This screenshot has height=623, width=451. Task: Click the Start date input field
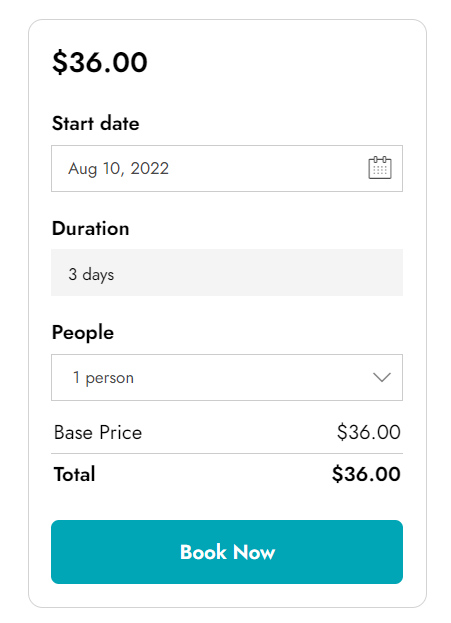click(x=227, y=168)
